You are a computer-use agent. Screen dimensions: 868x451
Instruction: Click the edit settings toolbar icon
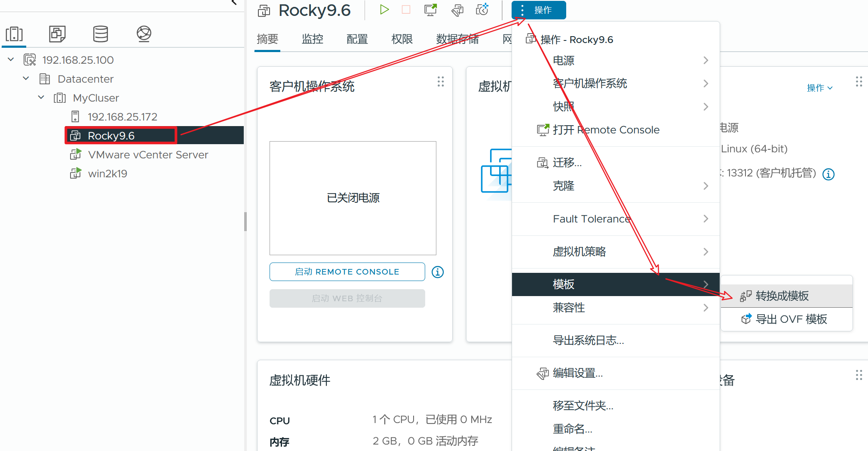coord(457,9)
